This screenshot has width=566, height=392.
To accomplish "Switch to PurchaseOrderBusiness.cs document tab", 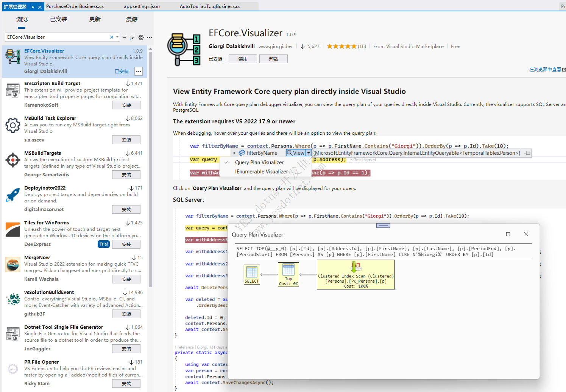I will click(75, 6).
